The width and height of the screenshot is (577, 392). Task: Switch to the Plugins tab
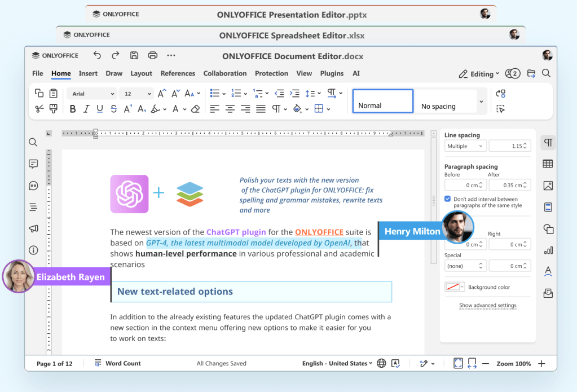[332, 73]
